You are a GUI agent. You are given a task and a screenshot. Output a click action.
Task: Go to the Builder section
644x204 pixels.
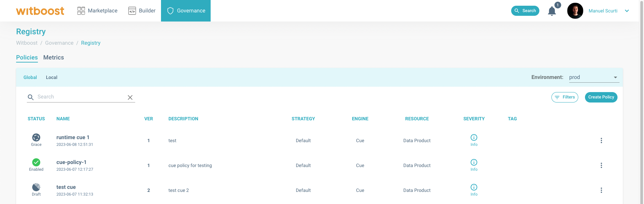tap(142, 11)
